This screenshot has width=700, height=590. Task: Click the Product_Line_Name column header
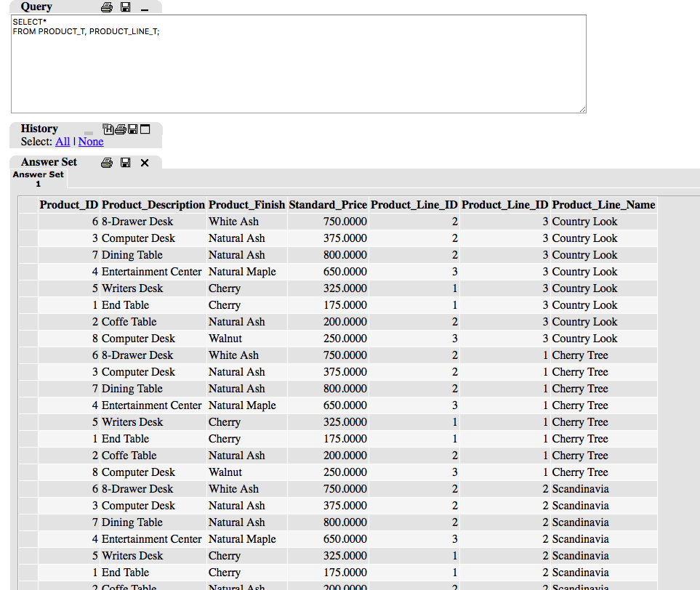click(x=603, y=205)
